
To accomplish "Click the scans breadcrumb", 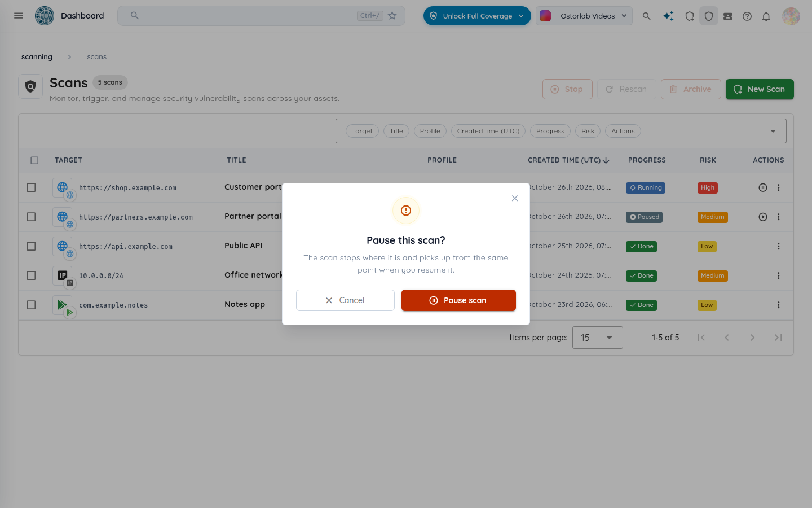I will click(97, 57).
